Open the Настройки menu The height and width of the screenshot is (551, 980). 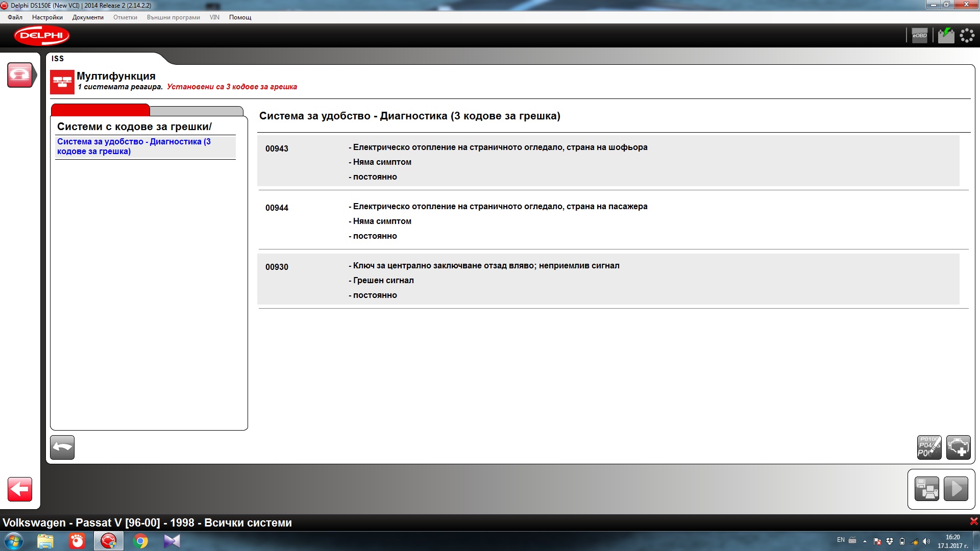(x=47, y=17)
